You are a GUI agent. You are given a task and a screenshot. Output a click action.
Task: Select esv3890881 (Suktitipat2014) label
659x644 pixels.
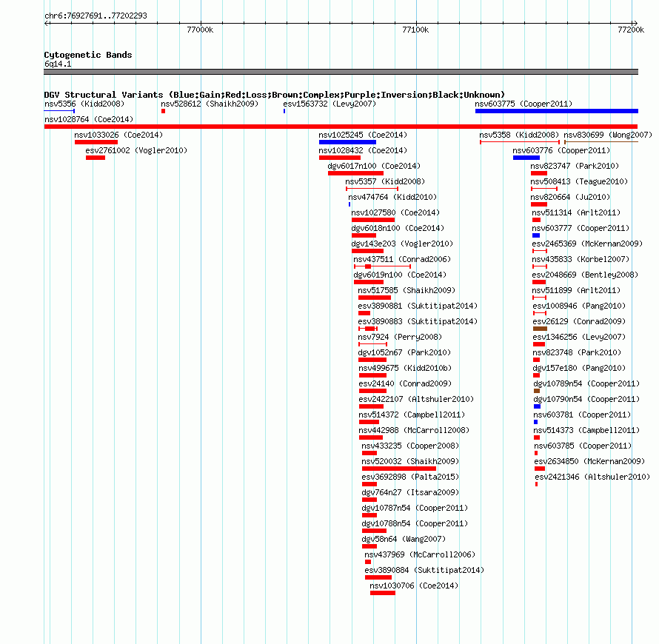pos(418,306)
